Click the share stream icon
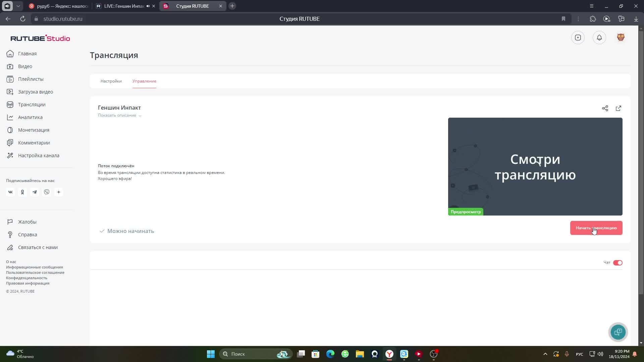 [x=605, y=108]
